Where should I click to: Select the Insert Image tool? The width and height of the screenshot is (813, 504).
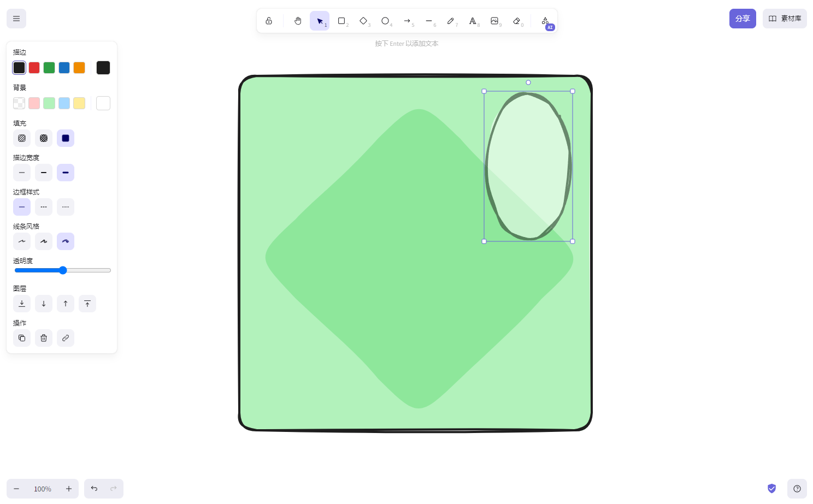click(x=494, y=21)
